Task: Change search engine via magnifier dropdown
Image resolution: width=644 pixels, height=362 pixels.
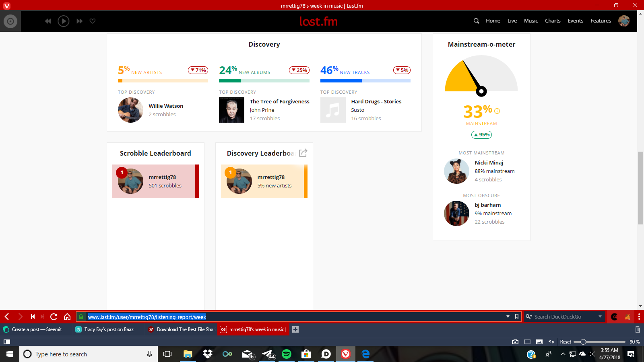Action: coord(529,317)
